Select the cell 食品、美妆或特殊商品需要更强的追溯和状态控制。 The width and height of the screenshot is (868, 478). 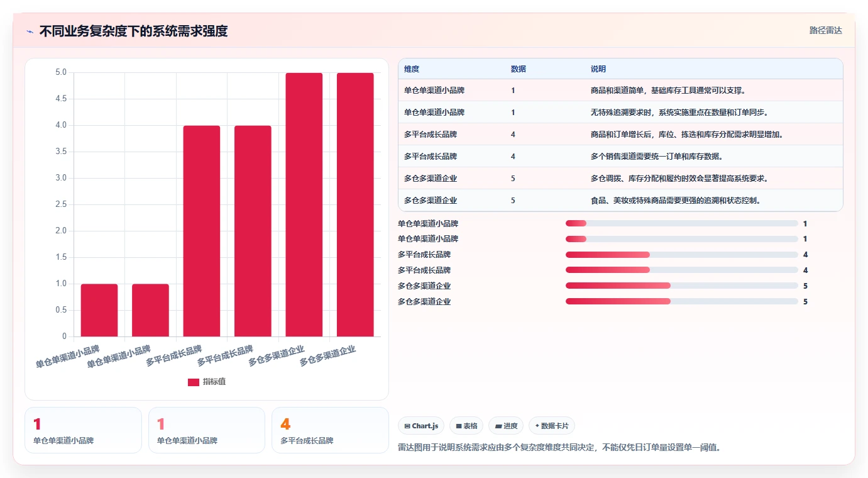pos(676,201)
